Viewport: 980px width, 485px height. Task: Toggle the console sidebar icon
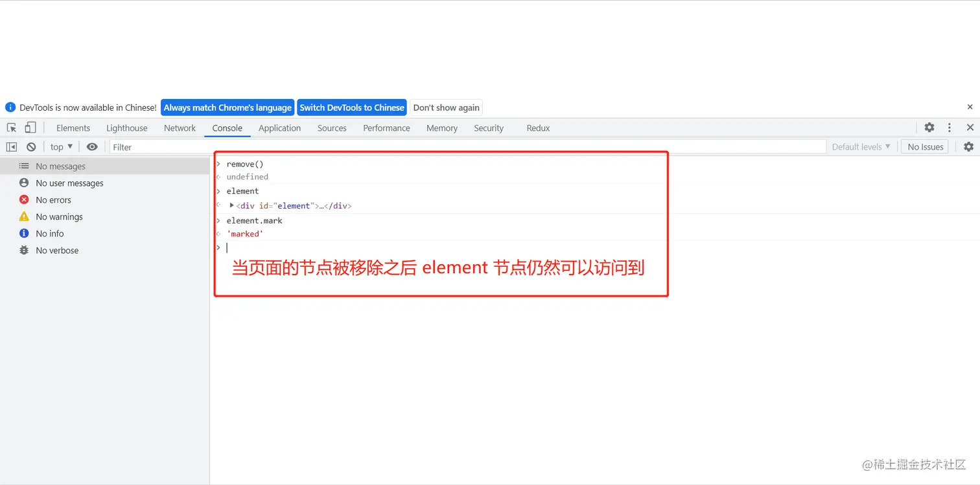click(x=12, y=147)
